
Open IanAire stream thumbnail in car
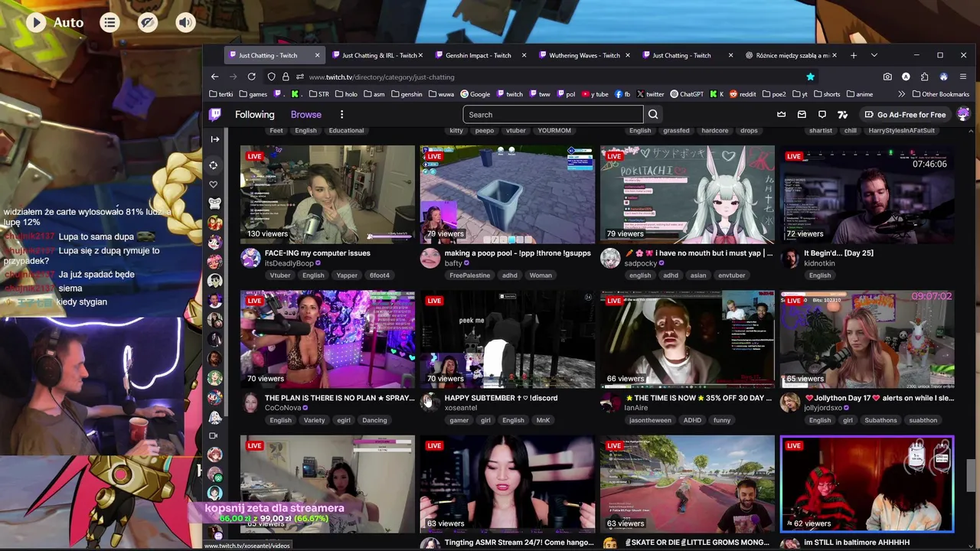[687, 339]
